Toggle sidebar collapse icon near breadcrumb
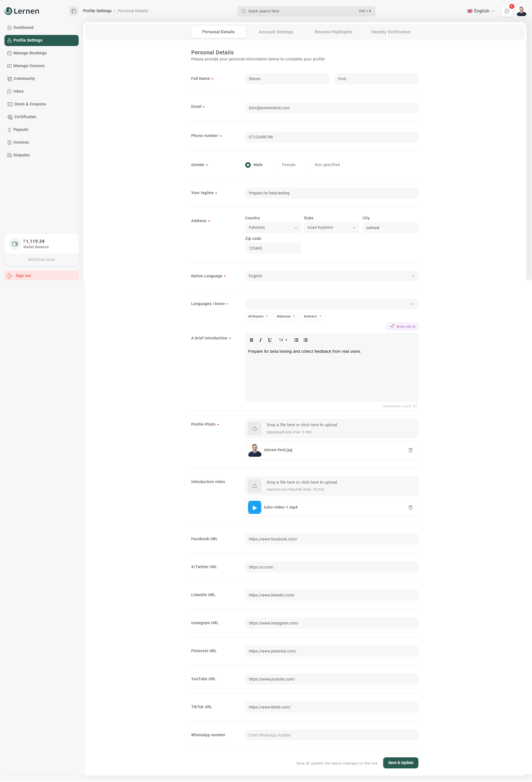532x782 pixels. click(74, 11)
